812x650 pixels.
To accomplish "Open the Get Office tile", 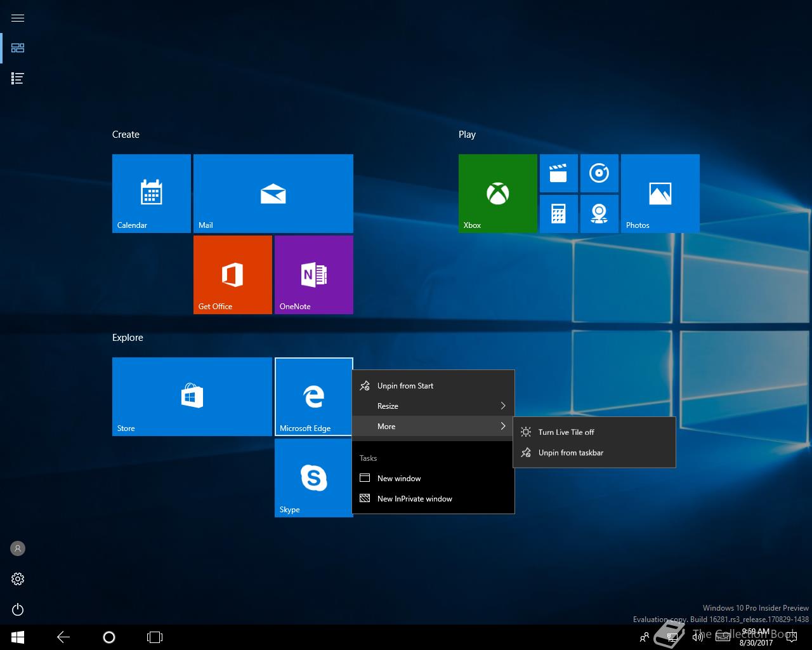I will pos(233,275).
